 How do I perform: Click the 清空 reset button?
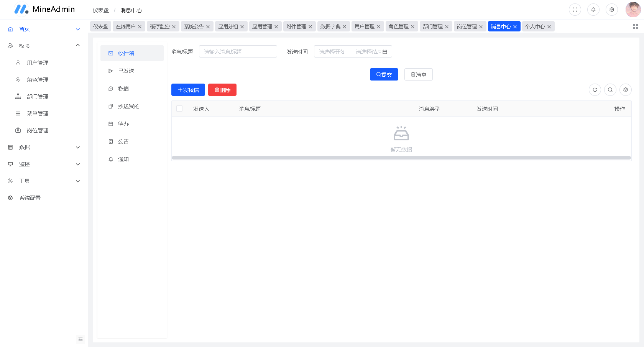(x=419, y=74)
